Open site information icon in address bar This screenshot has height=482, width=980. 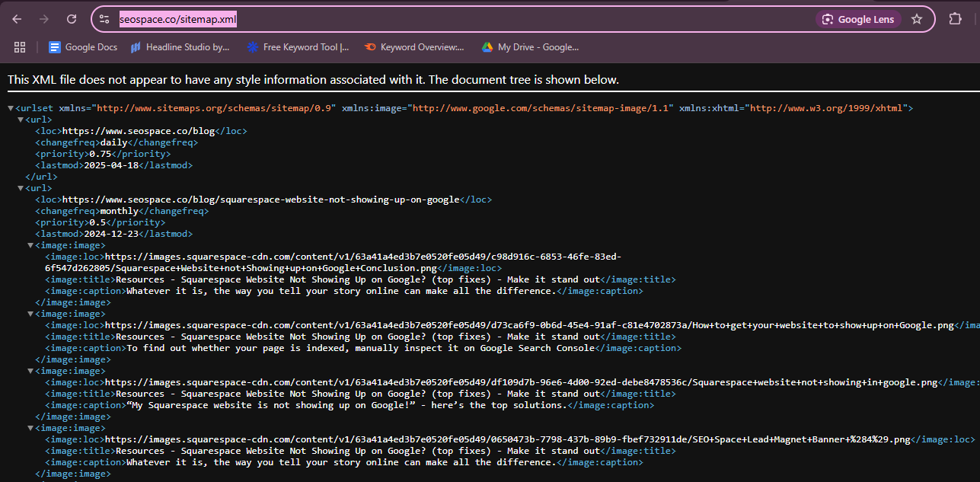[104, 19]
